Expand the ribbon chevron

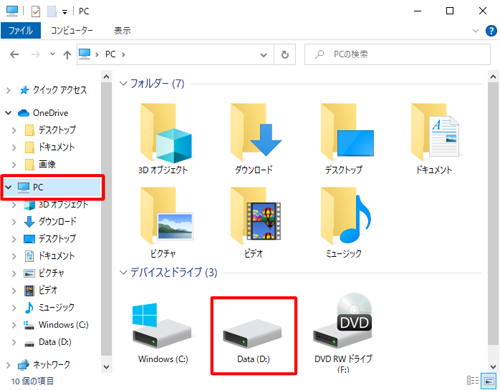(x=476, y=31)
